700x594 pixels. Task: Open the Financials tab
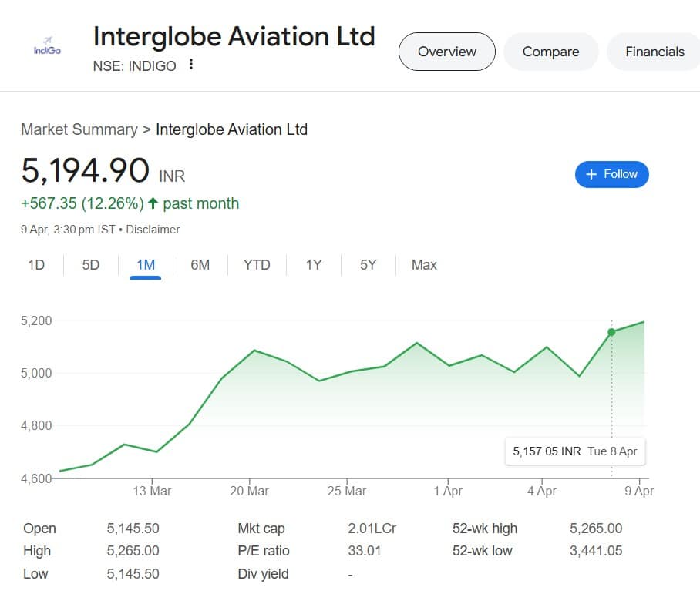(655, 52)
